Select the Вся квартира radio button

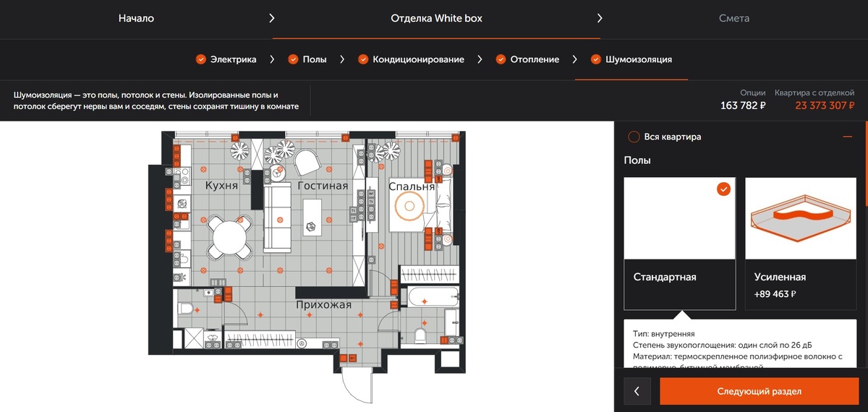point(634,137)
